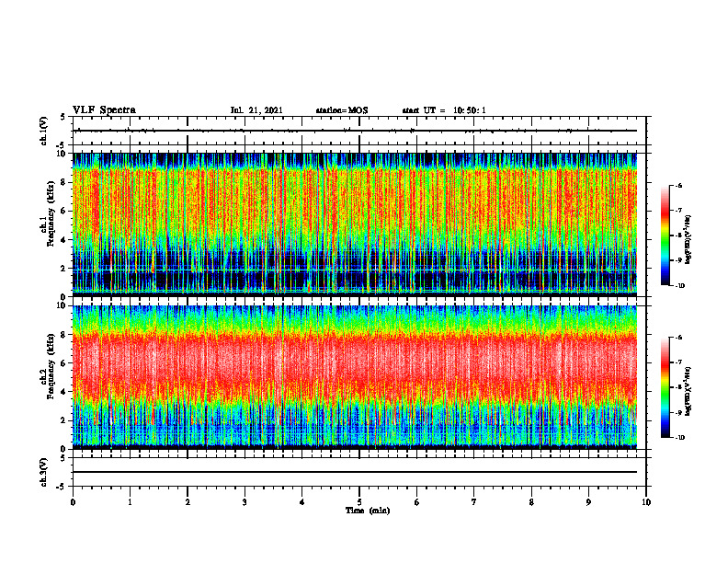
Task: Click the ch.3 flat voltage trace line
Action: tap(355, 472)
